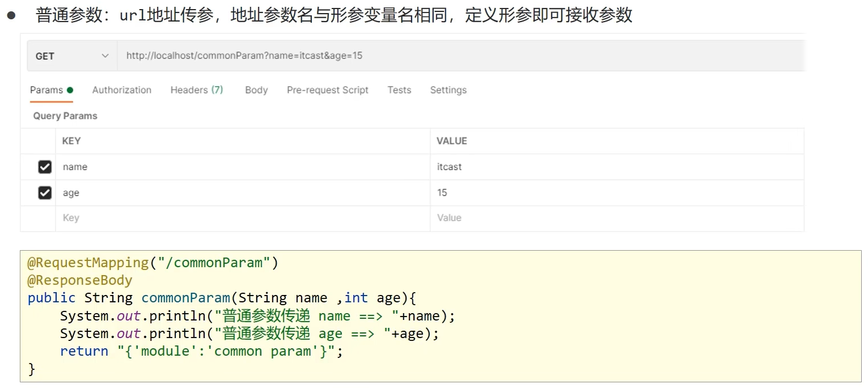
Task: Click the request URL input field
Action: 461,56
